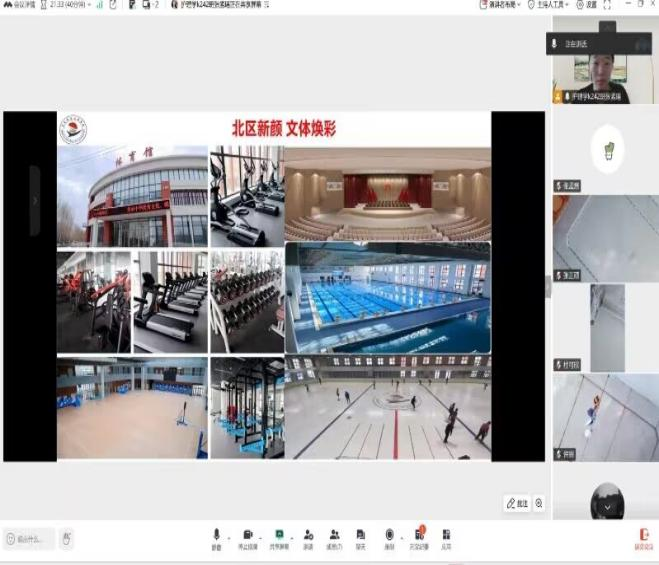This screenshot has height=565, width=659.
Task: Toggle recording with the record button
Action: (x=389, y=537)
